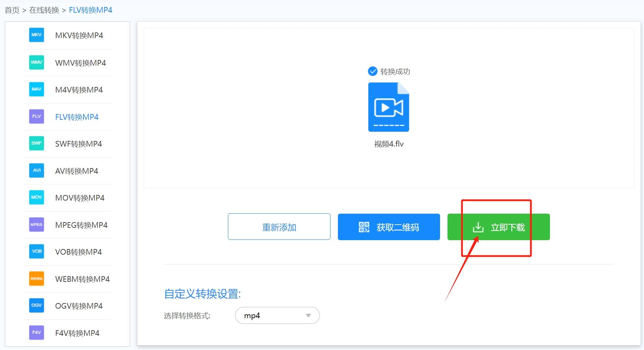This screenshot has width=644, height=350.
Task: Select the WMV转换MP4 format icon
Action: 36,62
